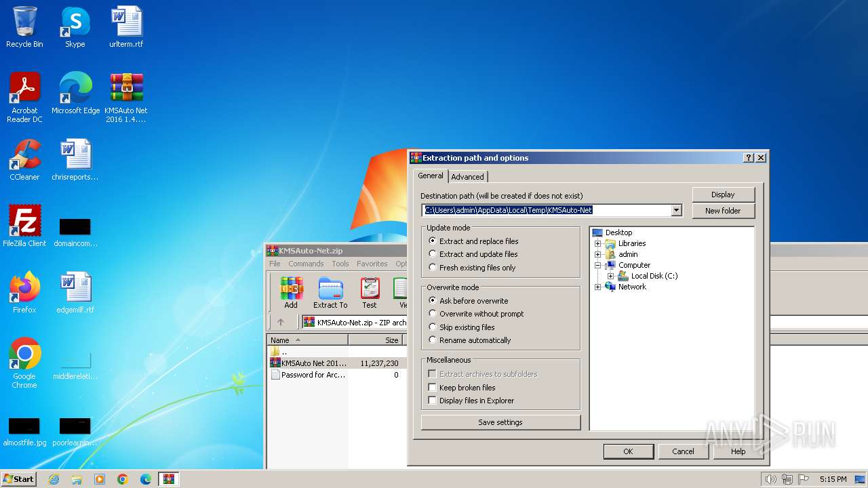Click the Display button
The width and height of the screenshot is (868, 488).
click(x=723, y=195)
